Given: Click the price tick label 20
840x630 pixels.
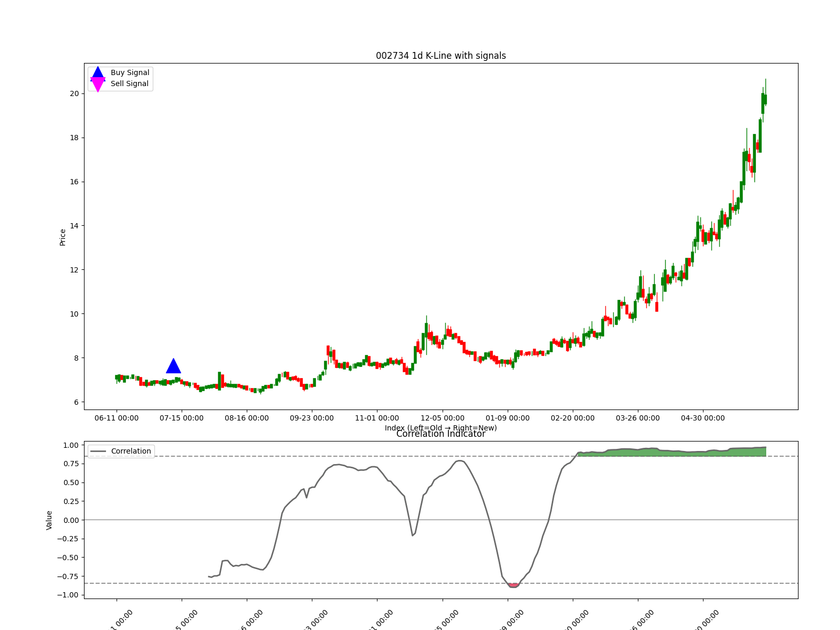Looking at the screenshot, I should tap(74, 93).
